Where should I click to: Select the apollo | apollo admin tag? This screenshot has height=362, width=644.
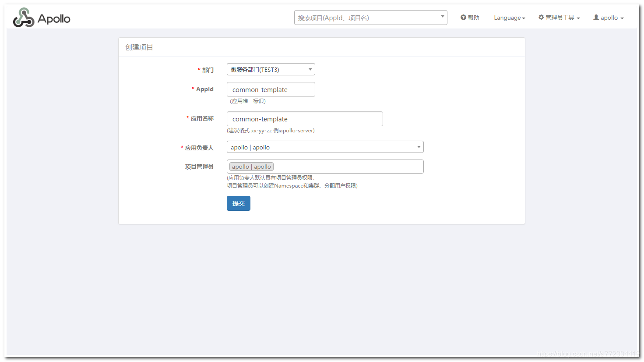click(251, 167)
